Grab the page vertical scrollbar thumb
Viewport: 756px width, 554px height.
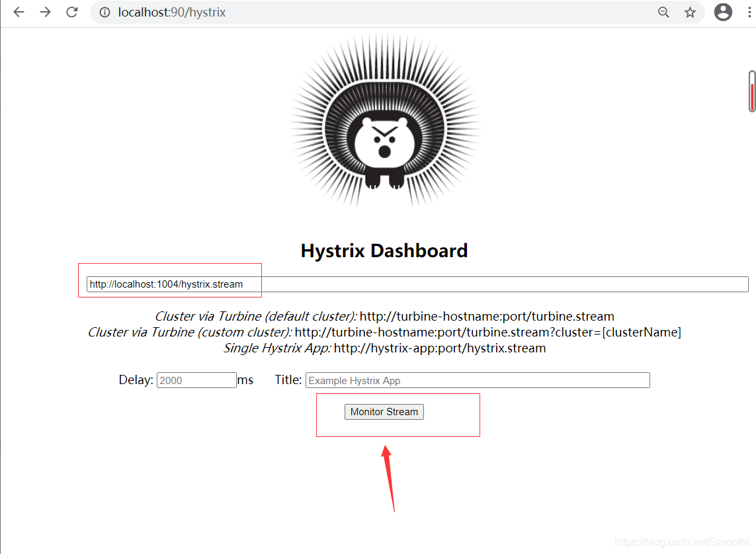(751, 91)
